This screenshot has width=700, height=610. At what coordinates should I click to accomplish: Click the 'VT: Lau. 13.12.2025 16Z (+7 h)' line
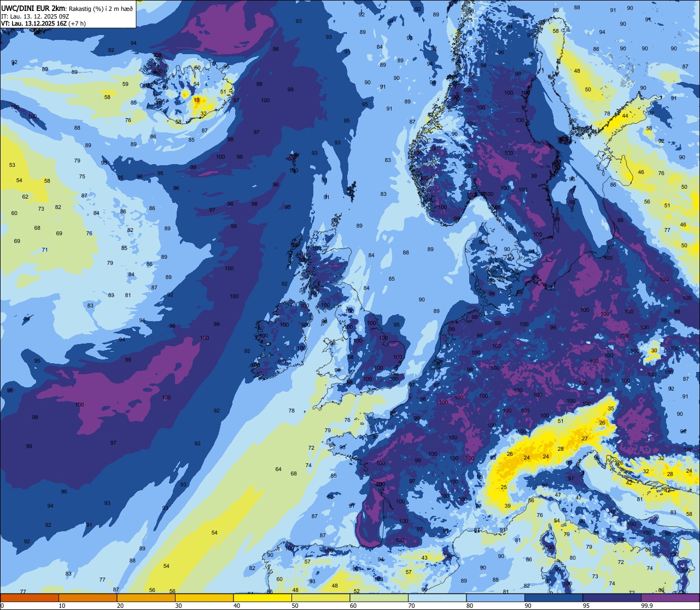(x=43, y=24)
